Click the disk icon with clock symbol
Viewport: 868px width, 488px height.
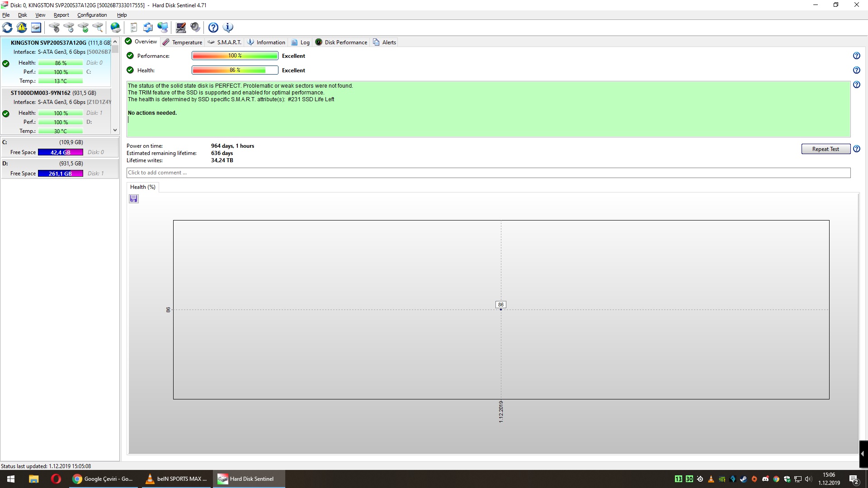pos(69,28)
